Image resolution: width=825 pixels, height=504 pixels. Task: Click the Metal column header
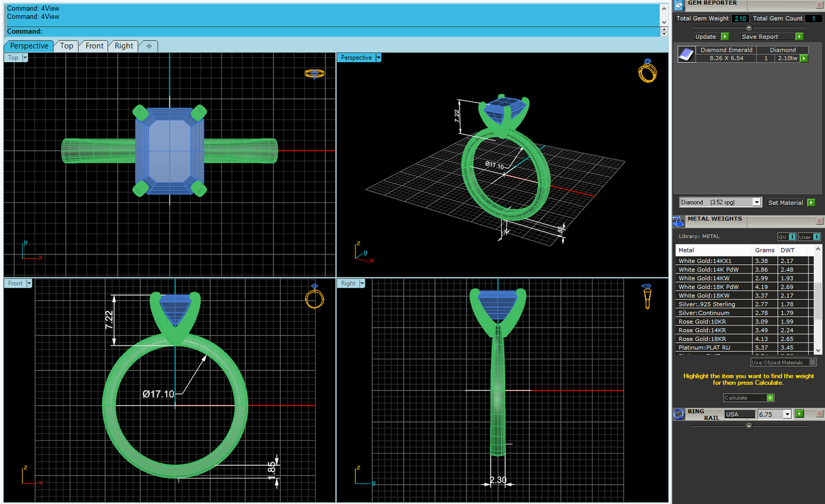point(714,250)
